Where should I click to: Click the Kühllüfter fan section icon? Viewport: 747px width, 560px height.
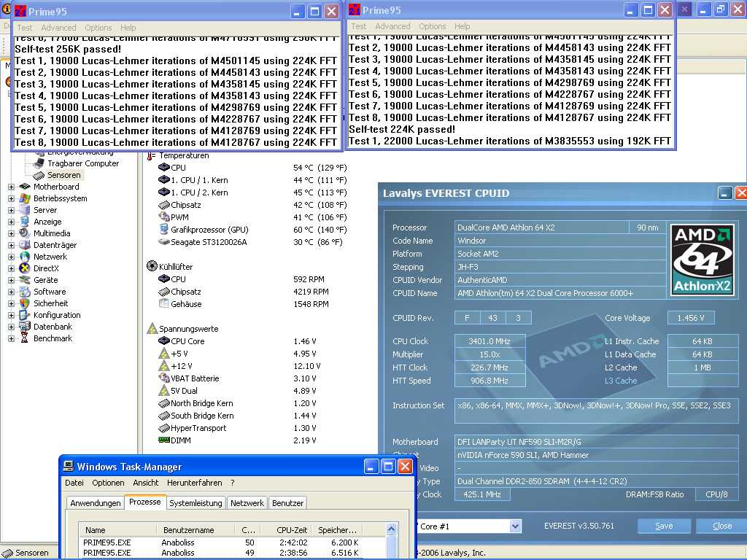point(152,266)
